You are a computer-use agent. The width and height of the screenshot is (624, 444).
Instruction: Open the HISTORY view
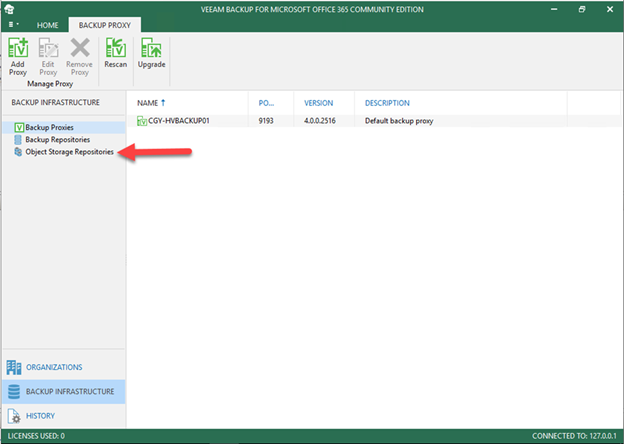pyautogui.click(x=64, y=416)
